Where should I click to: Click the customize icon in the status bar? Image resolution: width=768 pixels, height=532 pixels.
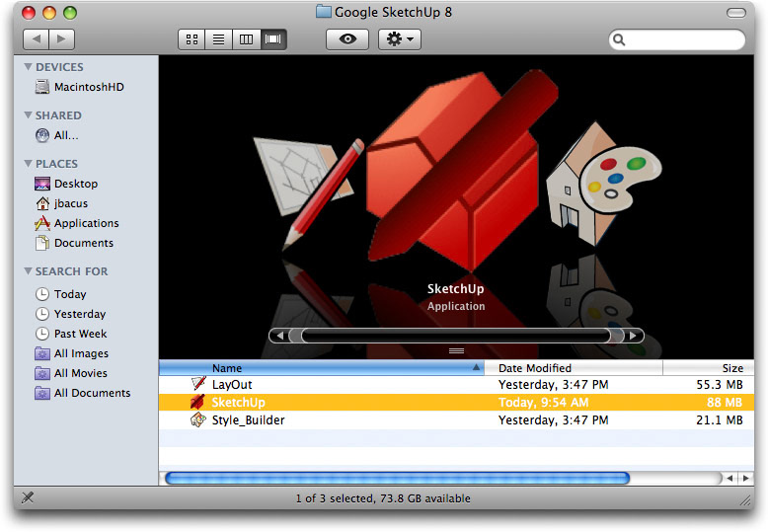pos(28,498)
